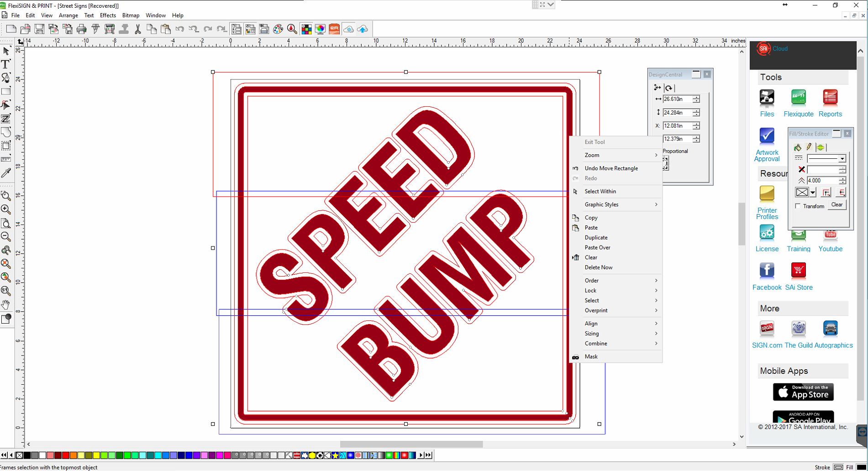Click the RIP and Print plotter icon

(x=110, y=29)
